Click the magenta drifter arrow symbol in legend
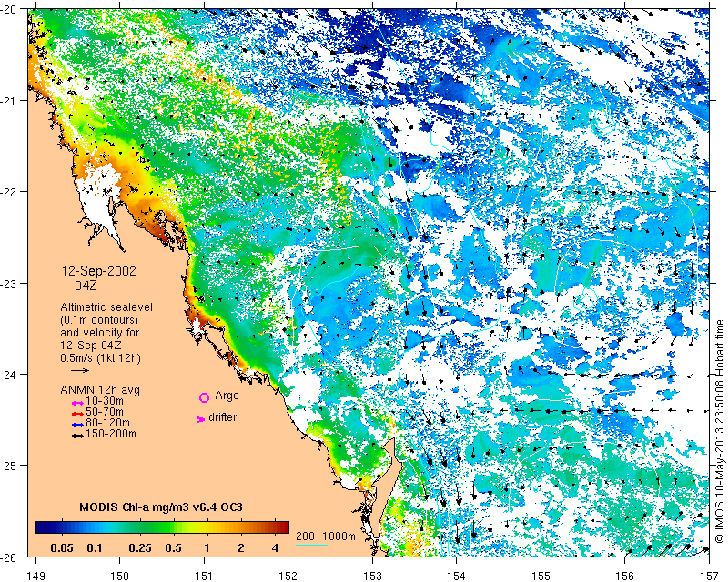This screenshot has height=582, width=728. pos(201,419)
